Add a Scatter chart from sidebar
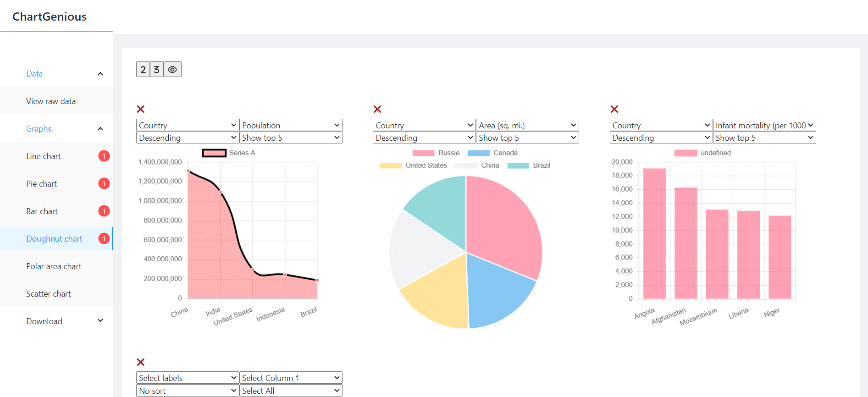 tap(56, 294)
